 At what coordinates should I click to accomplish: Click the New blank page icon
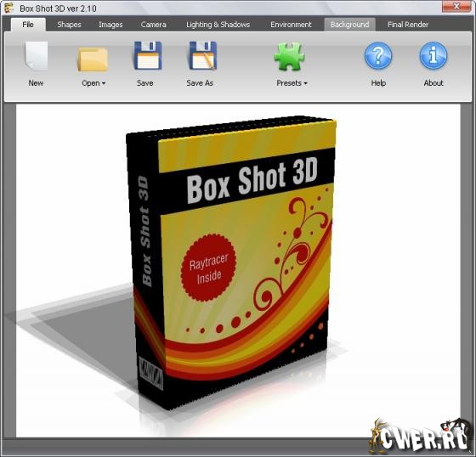point(36,56)
